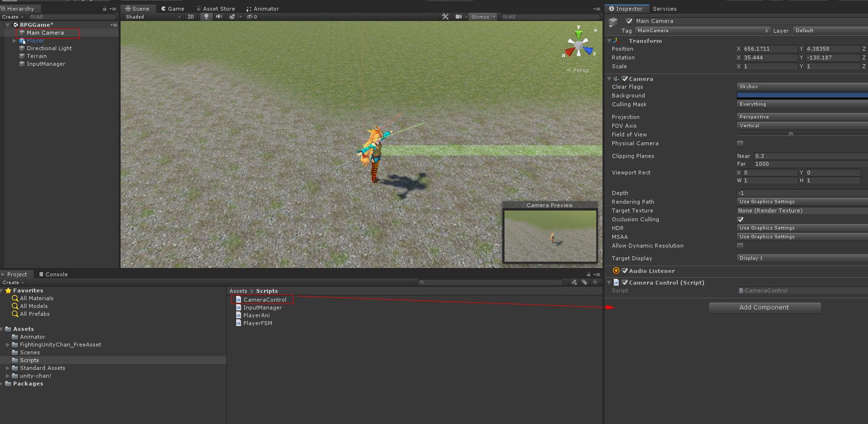Select Directional Light in Hierarchy
Viewport: 868px width, 424px height.
(x=49, y=48)
